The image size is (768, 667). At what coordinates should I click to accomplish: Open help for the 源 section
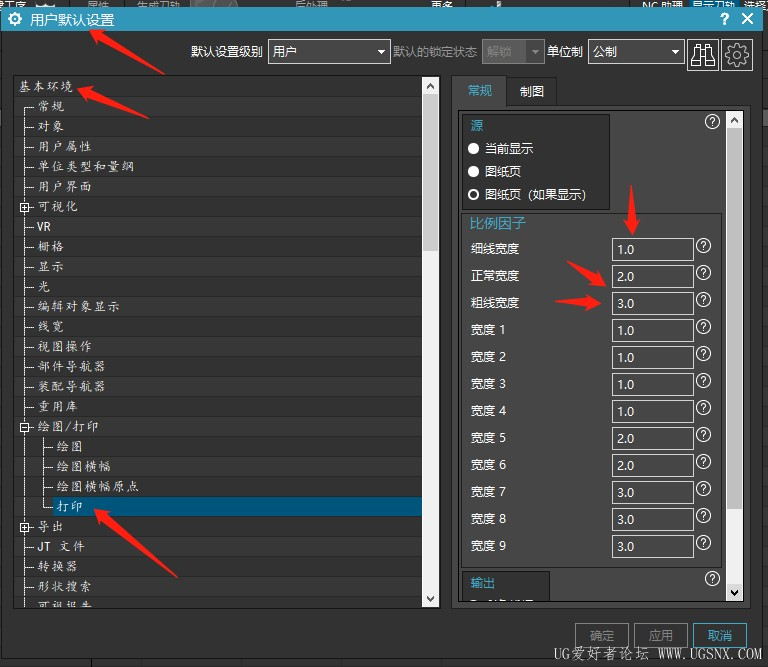[x=712, y=121]
